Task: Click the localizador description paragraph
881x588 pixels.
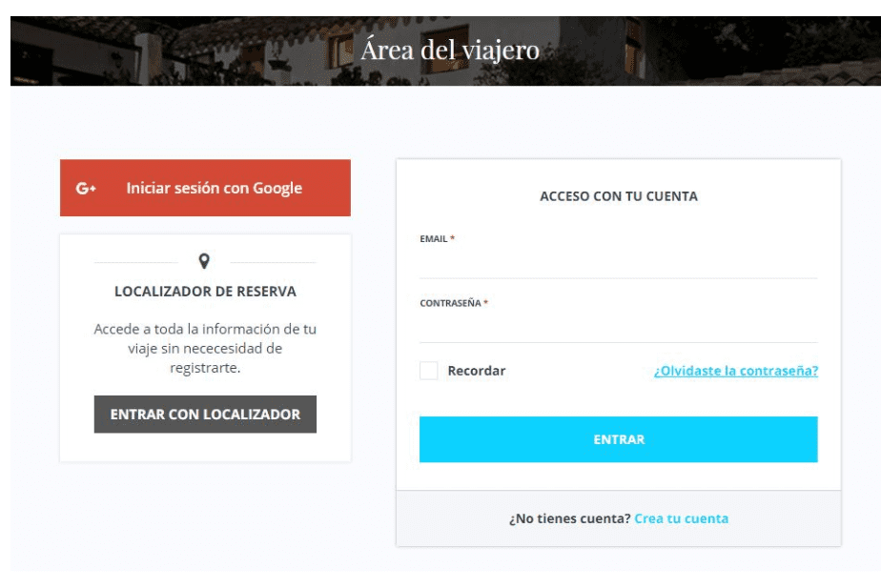Action: coord(205,348)
